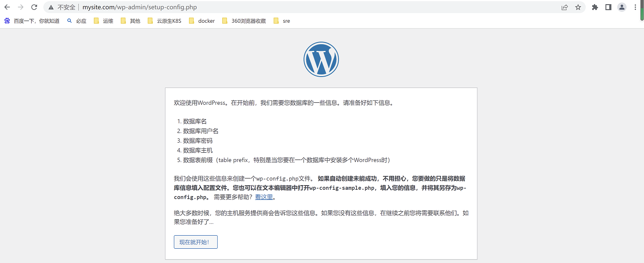Focus the address bar URL field
The width and height of the screenshot is (644, 263).
coord(295,7)
